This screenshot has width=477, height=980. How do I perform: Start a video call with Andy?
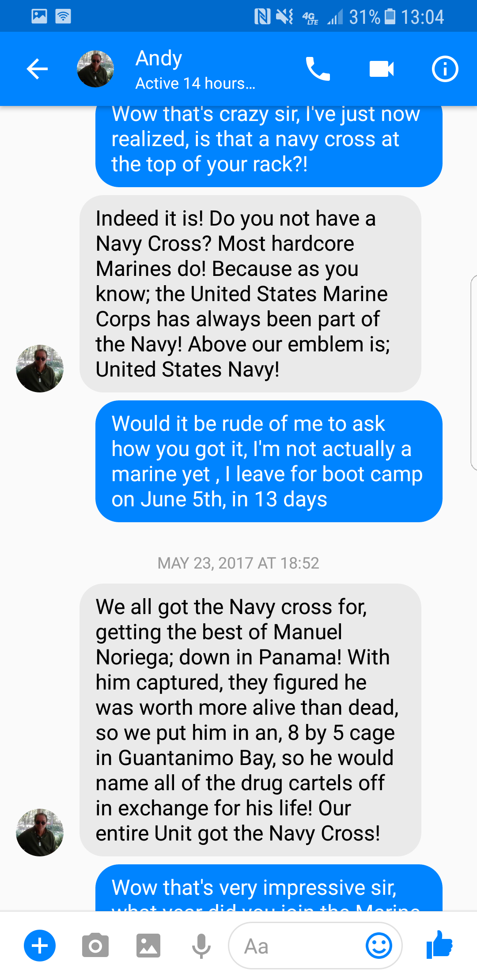tap(382, 69)
